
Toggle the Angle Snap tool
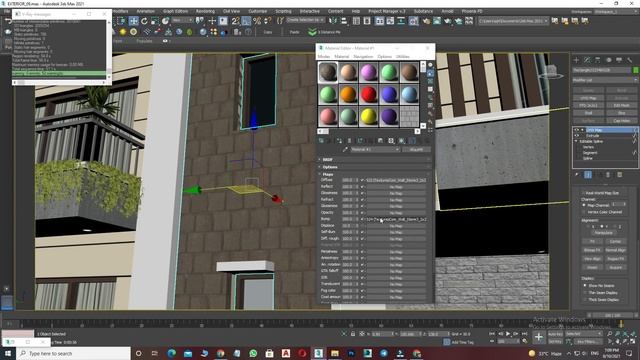click(x=246, y=21)
